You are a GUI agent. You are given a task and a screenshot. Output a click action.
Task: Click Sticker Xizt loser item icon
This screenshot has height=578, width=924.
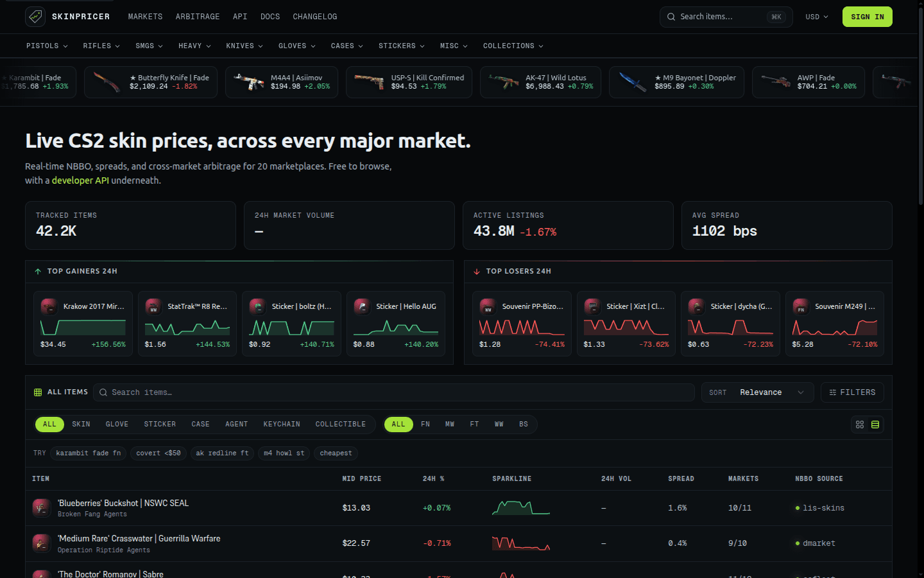[592, 306]
